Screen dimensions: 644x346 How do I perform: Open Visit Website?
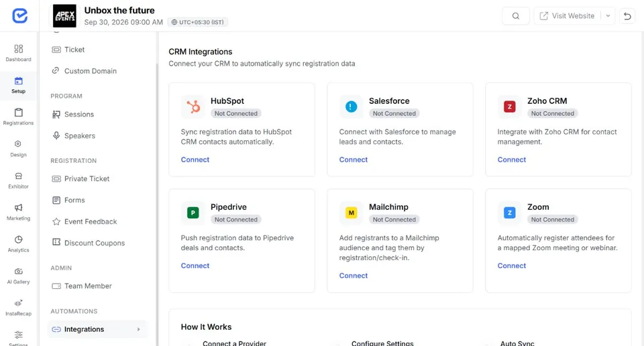(568, 16)
